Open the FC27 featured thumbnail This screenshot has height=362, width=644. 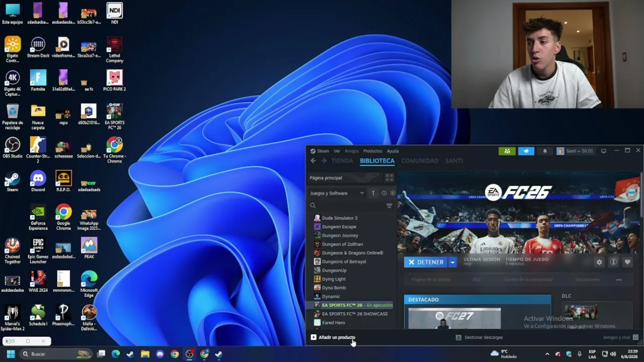454,318
